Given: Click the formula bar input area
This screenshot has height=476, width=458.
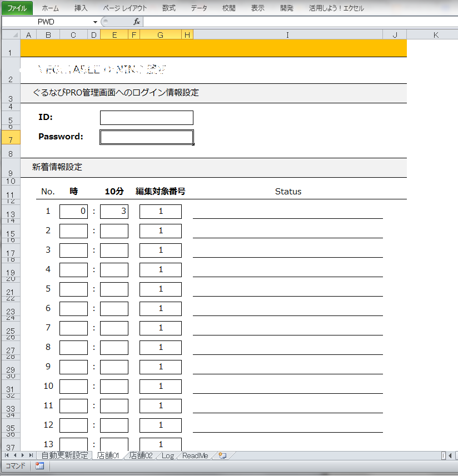Looking at the screenshot, I should point(300,22).
